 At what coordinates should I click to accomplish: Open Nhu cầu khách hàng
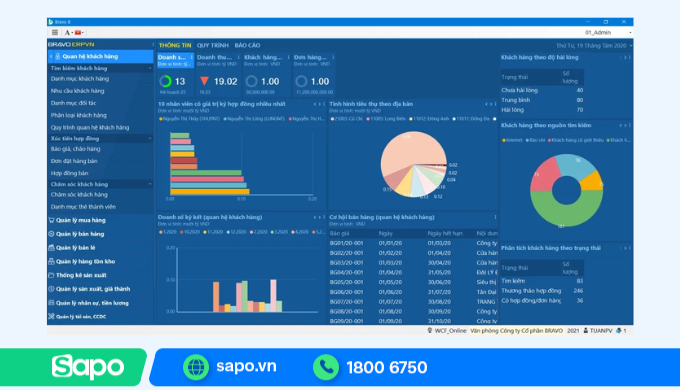click(77, 91)
